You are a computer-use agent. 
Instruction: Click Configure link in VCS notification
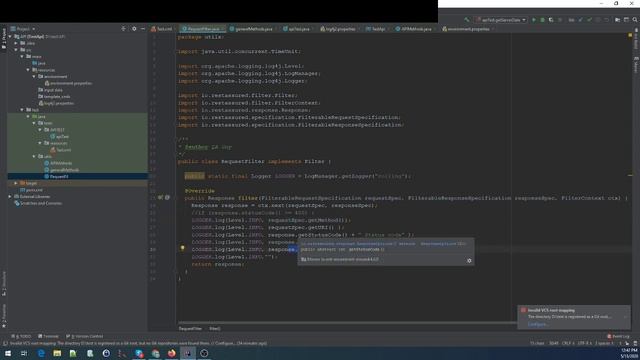[x=538, y=324]
